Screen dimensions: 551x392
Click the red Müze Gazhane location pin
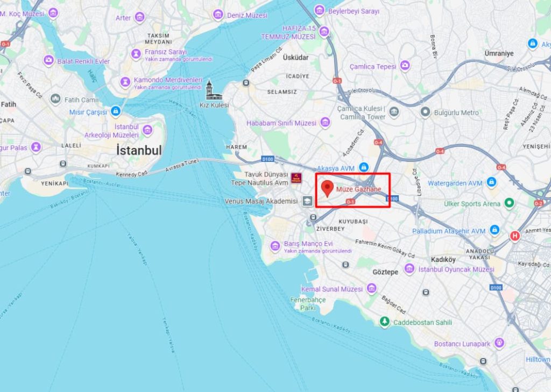(328, 189)
